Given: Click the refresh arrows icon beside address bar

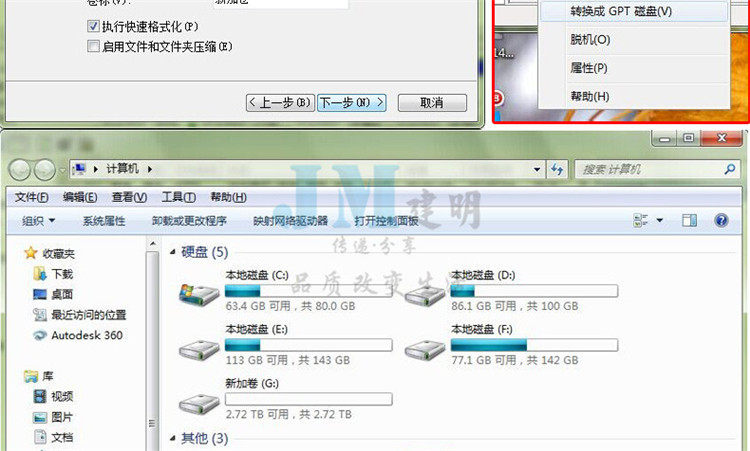Looking at the screenshot, I should pos(557,169).
